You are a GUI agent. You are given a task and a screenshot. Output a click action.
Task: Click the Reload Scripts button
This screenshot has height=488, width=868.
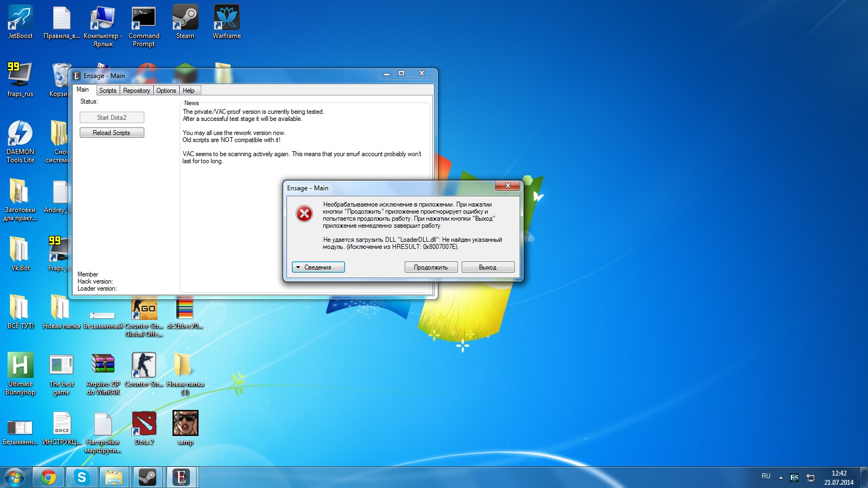(112, 133)
